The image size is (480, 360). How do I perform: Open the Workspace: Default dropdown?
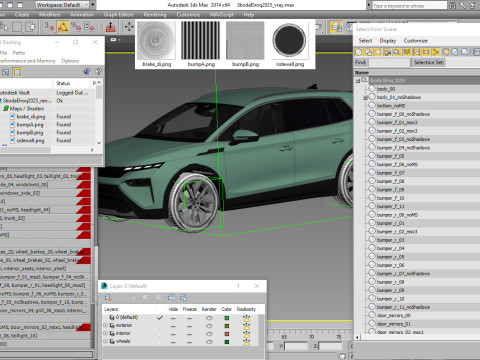click(x=62, y=5)
